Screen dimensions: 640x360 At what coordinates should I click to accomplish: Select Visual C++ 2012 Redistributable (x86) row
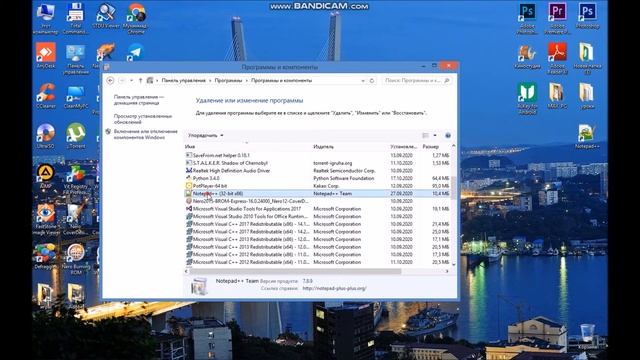click(x=318, y=254)
